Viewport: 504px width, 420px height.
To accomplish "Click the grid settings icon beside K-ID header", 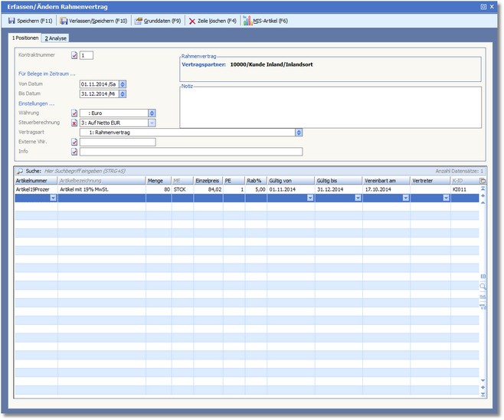I will click(483, 181).
